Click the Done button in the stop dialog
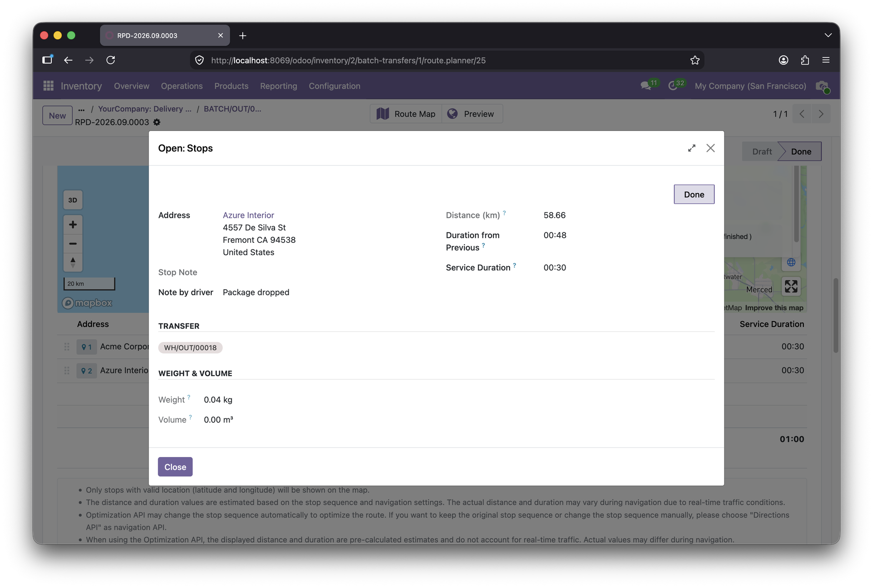Viewport: 873px width, 588px height. (x=694, y=195)
